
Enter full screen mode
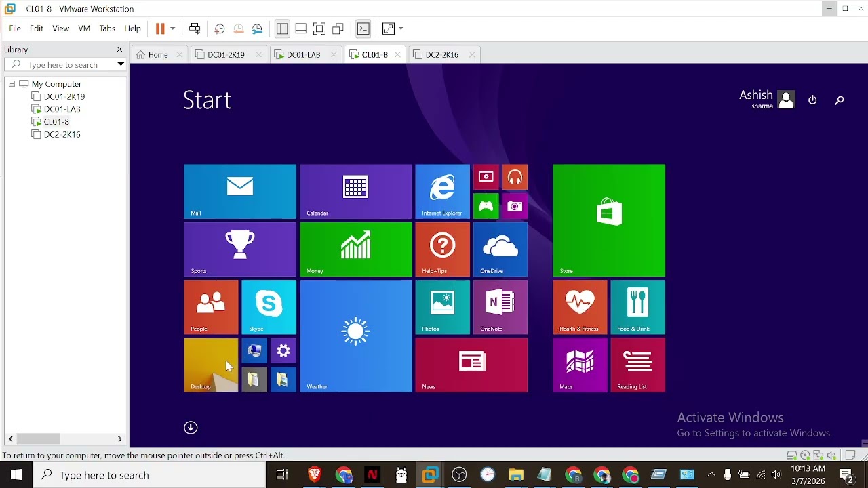320,29
